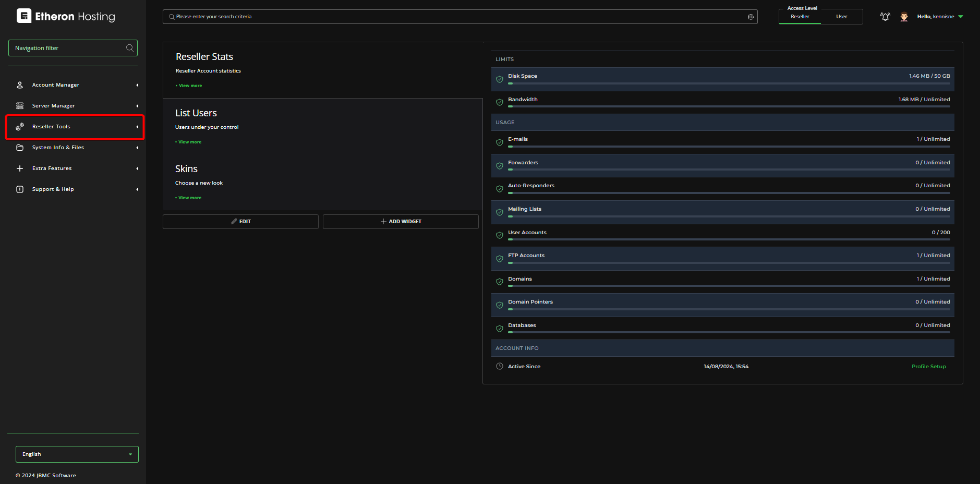Click the System Info & Files folder icon
The width and height of the screenshot is (980, 484).
[x=20, y=148]
